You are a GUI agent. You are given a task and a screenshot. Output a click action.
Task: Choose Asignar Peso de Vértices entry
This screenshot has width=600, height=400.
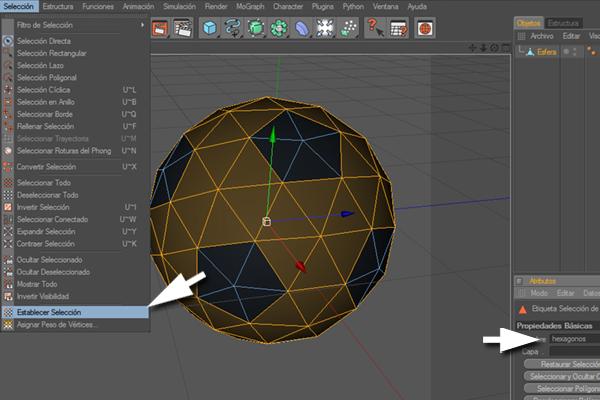click(x=75, y=325)
